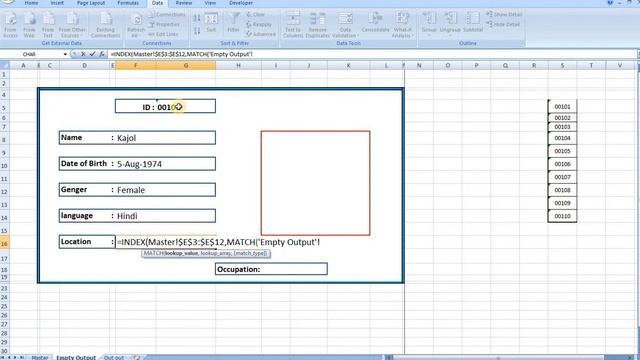This screenshot has height=360, width=640.
Task: Select ID 00105 in column S
Action: [x=562, y=151]
